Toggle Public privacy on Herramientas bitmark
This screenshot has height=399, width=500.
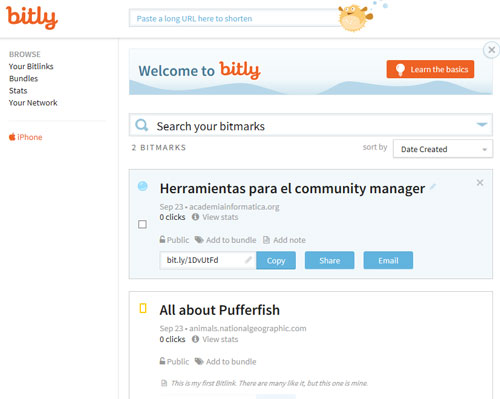(x=174, y=240)
